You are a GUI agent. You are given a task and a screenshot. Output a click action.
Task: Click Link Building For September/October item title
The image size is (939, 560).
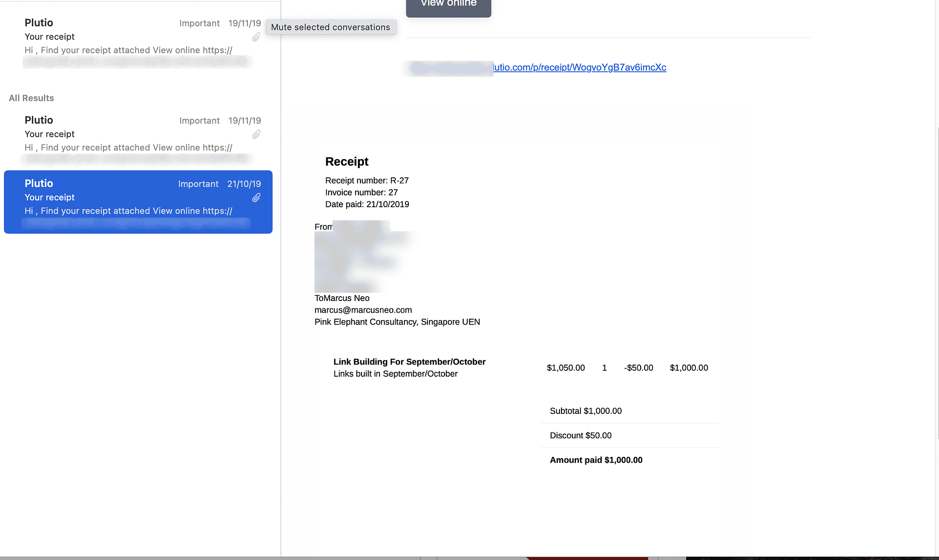[x=409, y=362]
